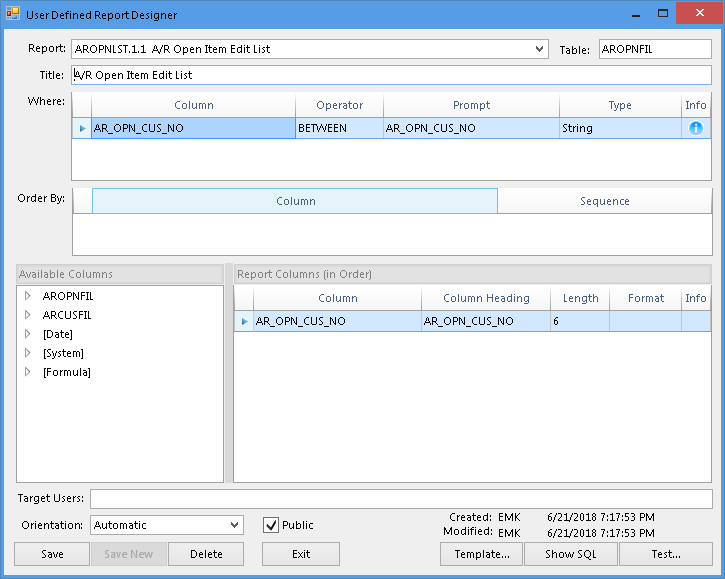725x579 pixels.
Task: Select [Date] in Available Columns
Action: point(58,334)
